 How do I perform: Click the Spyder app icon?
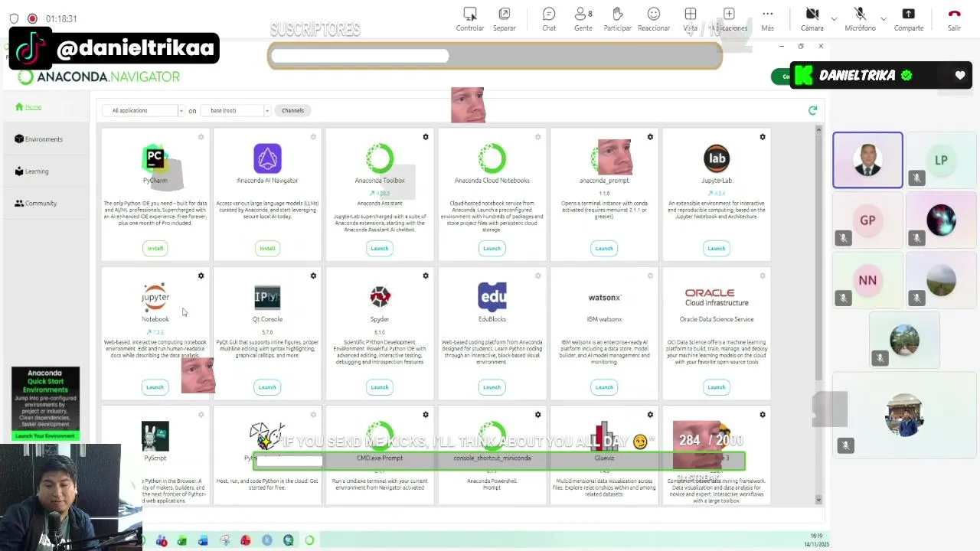[380, 297]
